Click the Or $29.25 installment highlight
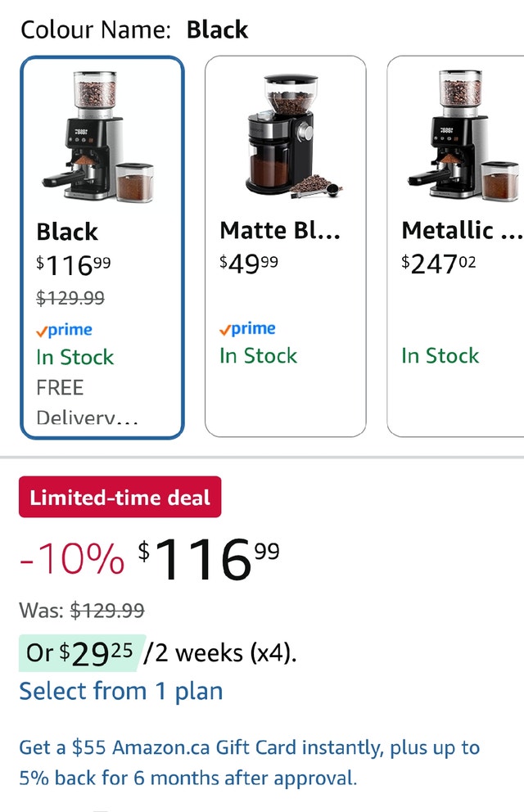The width and height of the screenshot is (524, 812). 80,652
